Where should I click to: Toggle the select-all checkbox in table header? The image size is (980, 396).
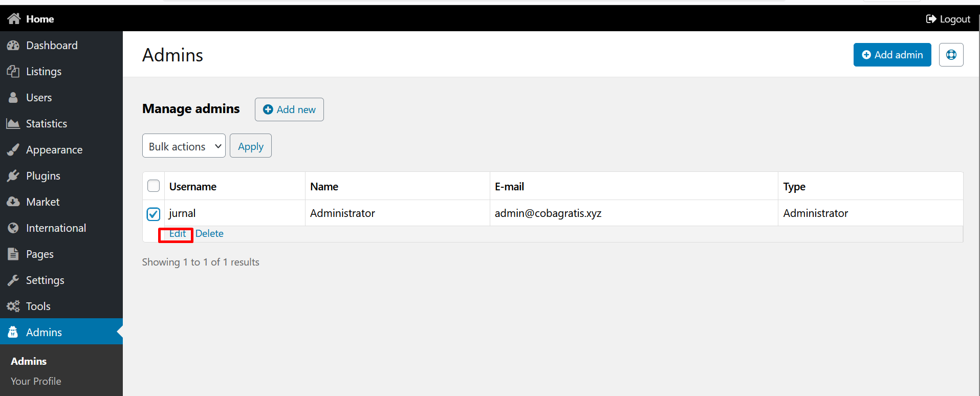154,186
